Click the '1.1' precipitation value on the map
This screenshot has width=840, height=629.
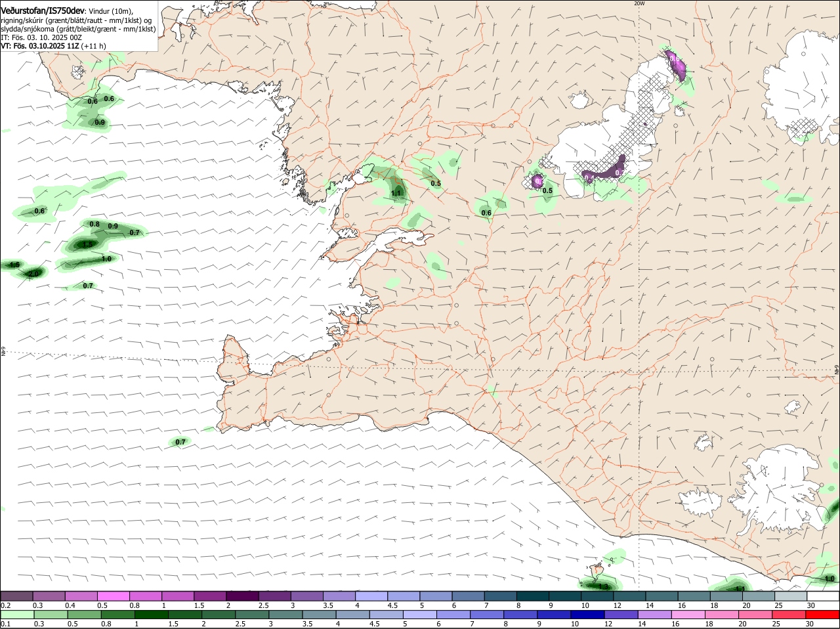click(396, 193)
